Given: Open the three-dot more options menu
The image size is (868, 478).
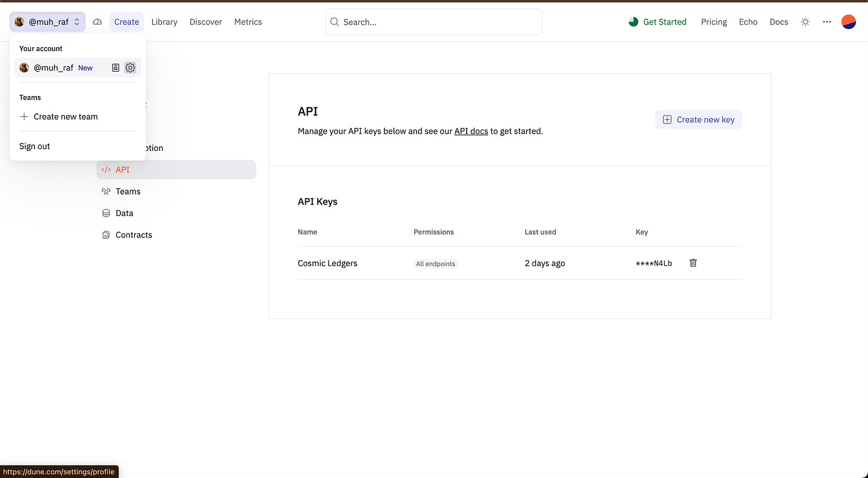Looking at the screenshot, I should pyautogui.click(x=827, y=22).
